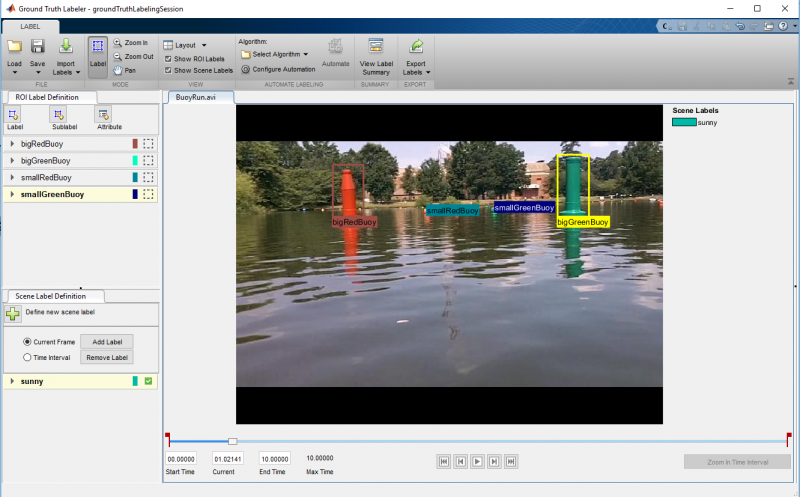Toggle Show Scene Labels checkbox
The width and height of the screenshot is (800, 497).
coord(168,71)
